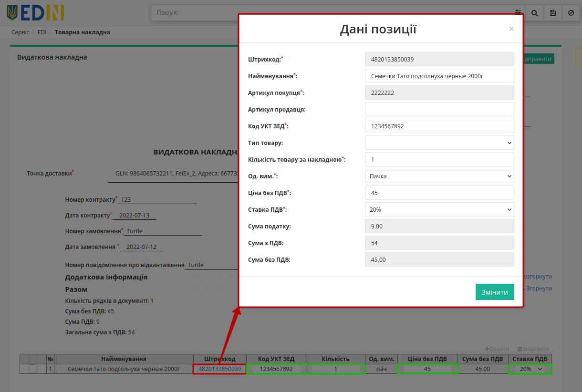Click the cancel circle-slash icon
Image resolution: width=582 pixels, height=392 pixels.
coord(571,13)
